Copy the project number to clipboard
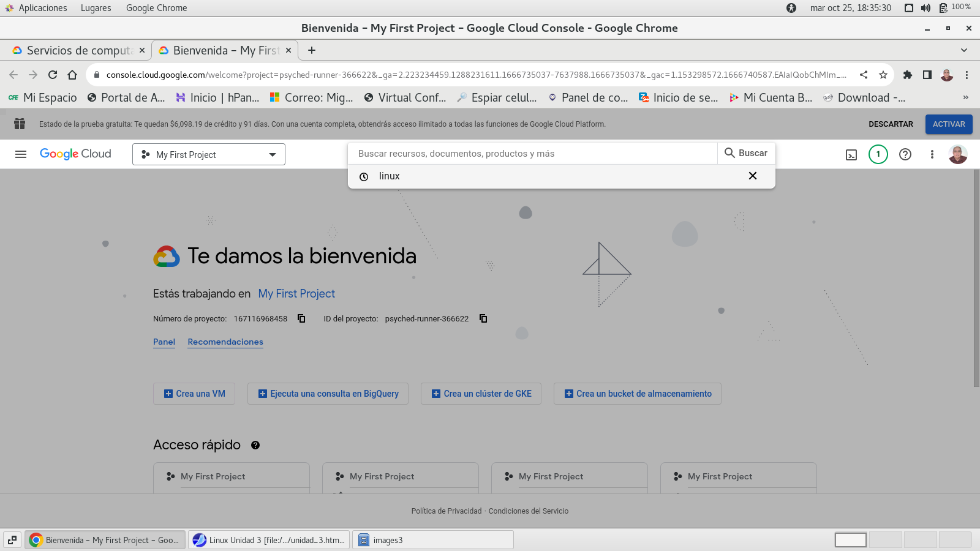This screenshot has height=551, width=980. pyautogui.click(x=301, y=318)
